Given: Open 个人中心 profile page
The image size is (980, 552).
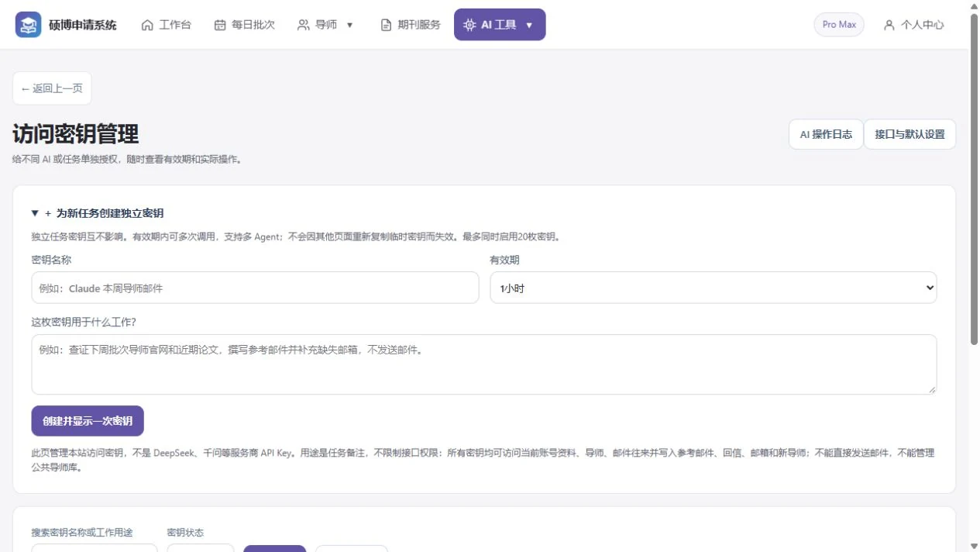Looking at the screenshot, I should coord(914,25).
